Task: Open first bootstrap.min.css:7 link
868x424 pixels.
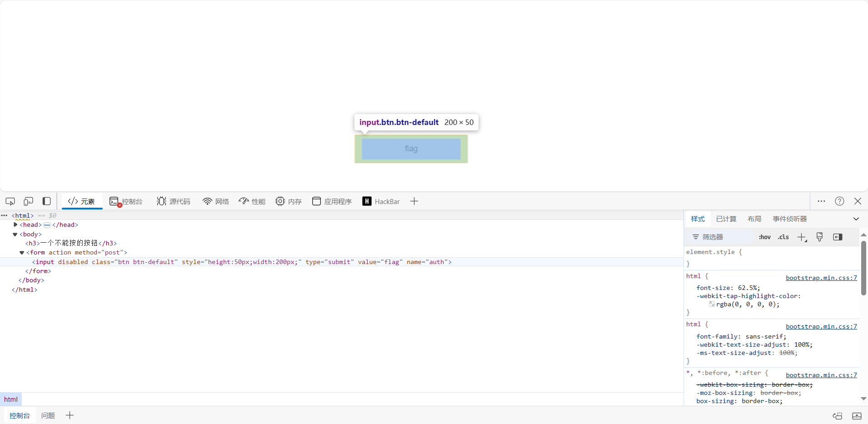Action: [821, 278]
